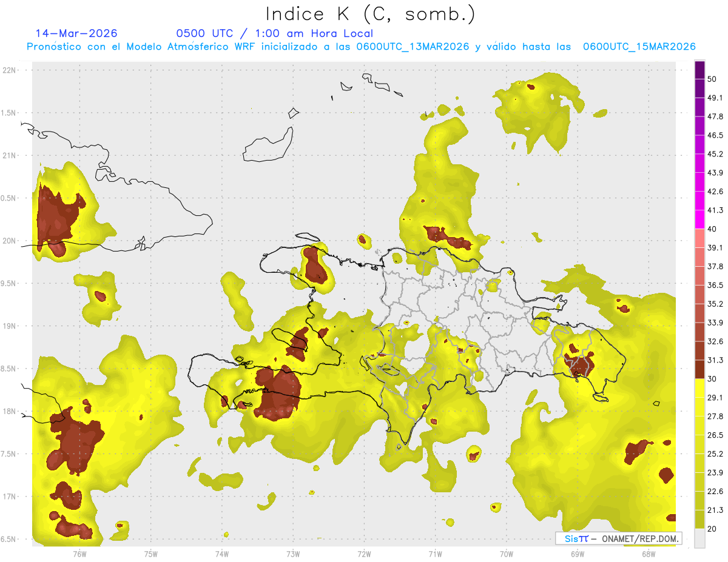The image size is (728, 562).
Task: Click the colorbar value '21.3'
Action: click(715, 510)
